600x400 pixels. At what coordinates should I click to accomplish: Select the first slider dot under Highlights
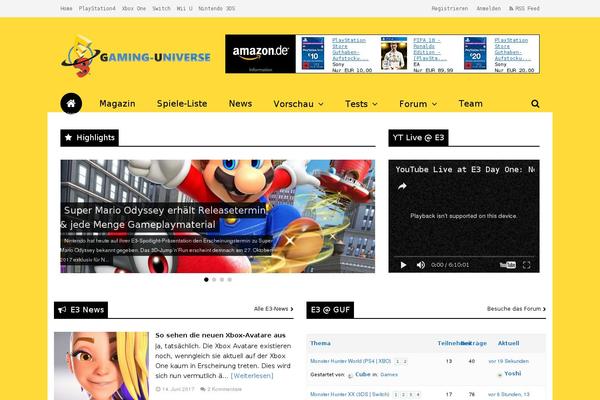tap(206, 279)
